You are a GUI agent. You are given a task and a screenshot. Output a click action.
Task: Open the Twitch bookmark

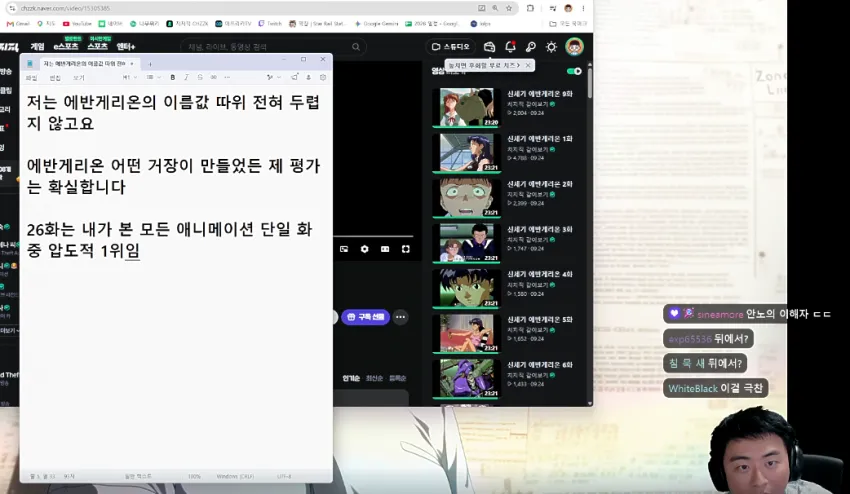[270, 24]
